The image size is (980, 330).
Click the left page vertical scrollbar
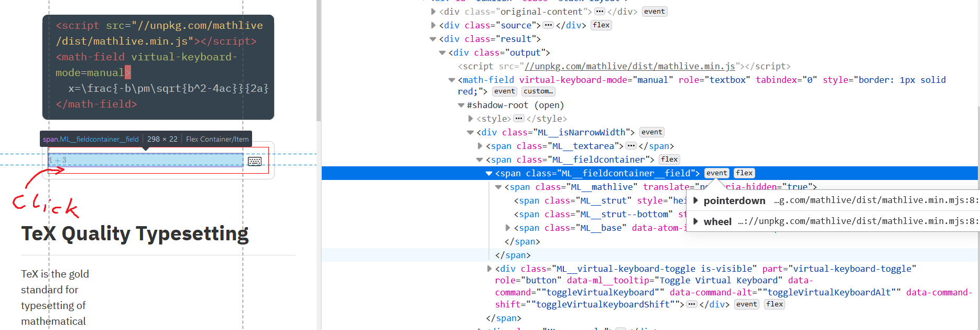[318, 60]
